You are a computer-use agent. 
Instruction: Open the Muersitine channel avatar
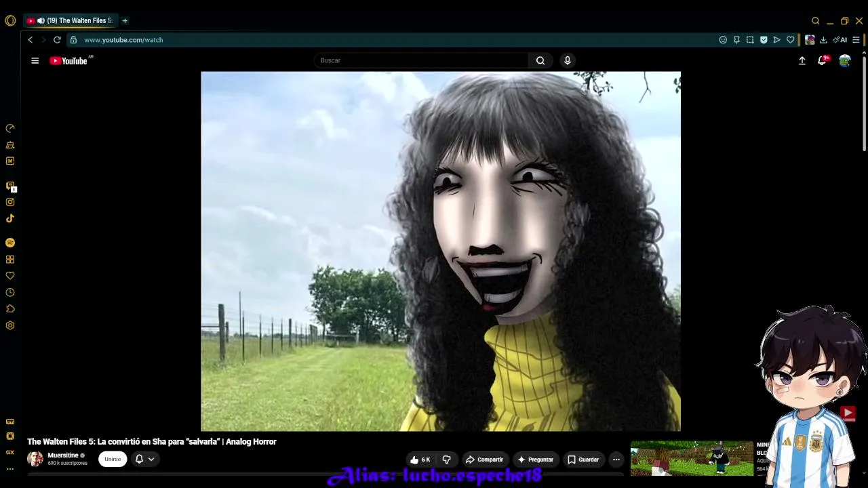[x=35, y=459]
